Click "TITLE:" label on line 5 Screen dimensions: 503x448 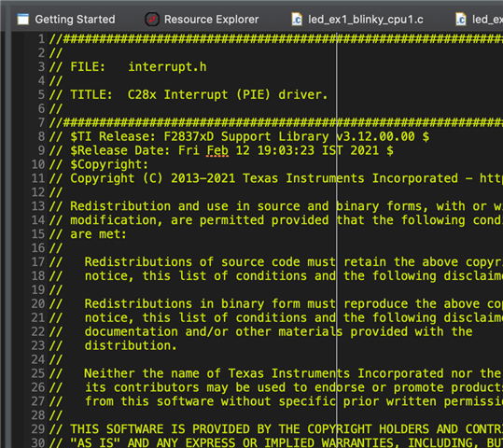click(x=91, y=94)
